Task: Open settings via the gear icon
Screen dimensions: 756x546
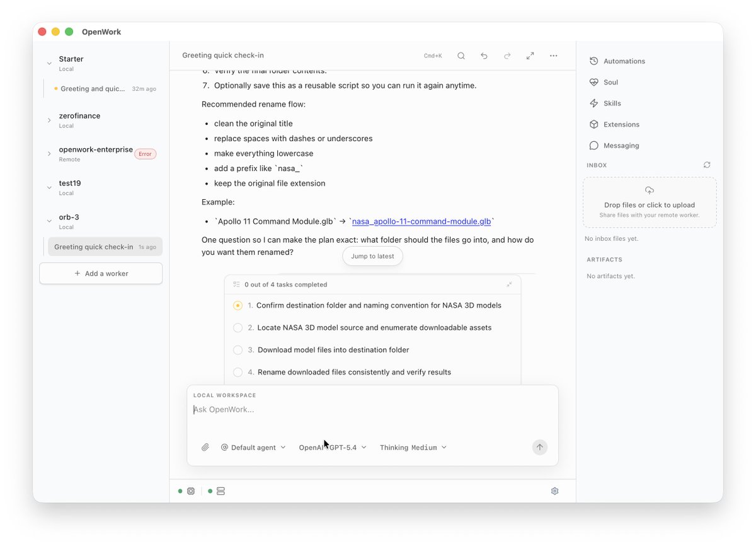Action: (554, 491)
